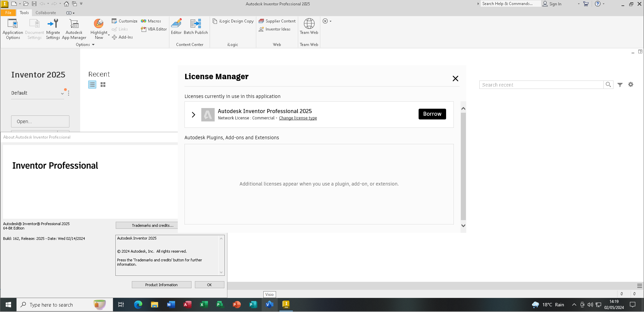Click Batch Publish icon
Image resolution: width=644 pixels, height=312 pixels.
click(x=196, y=27)
